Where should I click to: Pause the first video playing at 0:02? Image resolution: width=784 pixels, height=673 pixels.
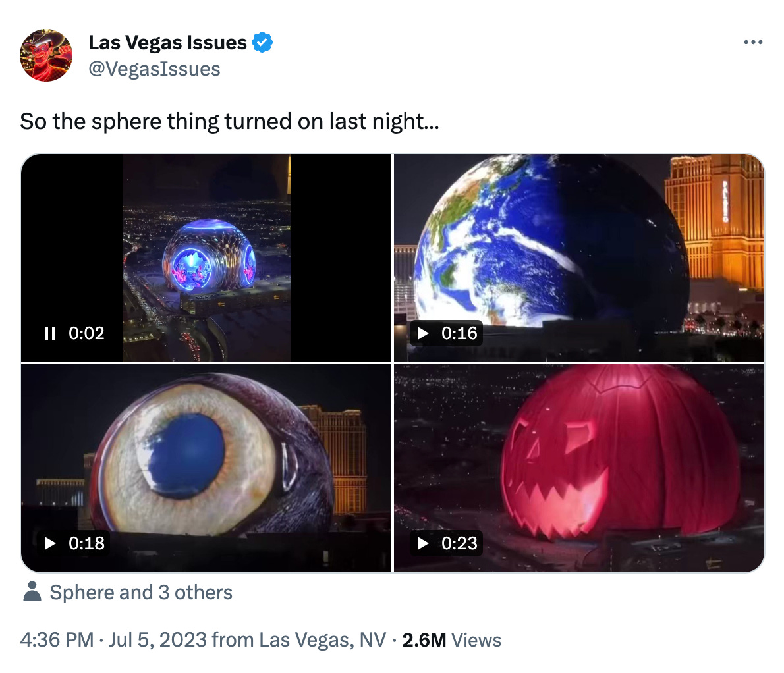point(50,333)
